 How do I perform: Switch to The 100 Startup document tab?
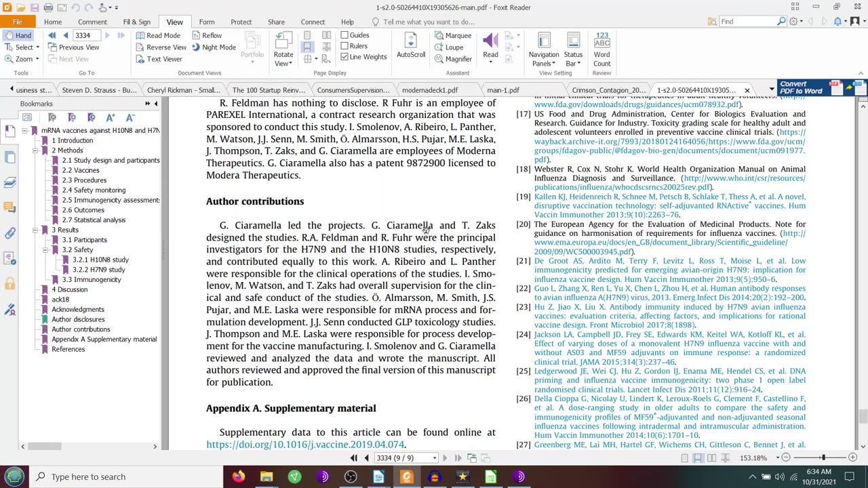(x=269, y=90)
